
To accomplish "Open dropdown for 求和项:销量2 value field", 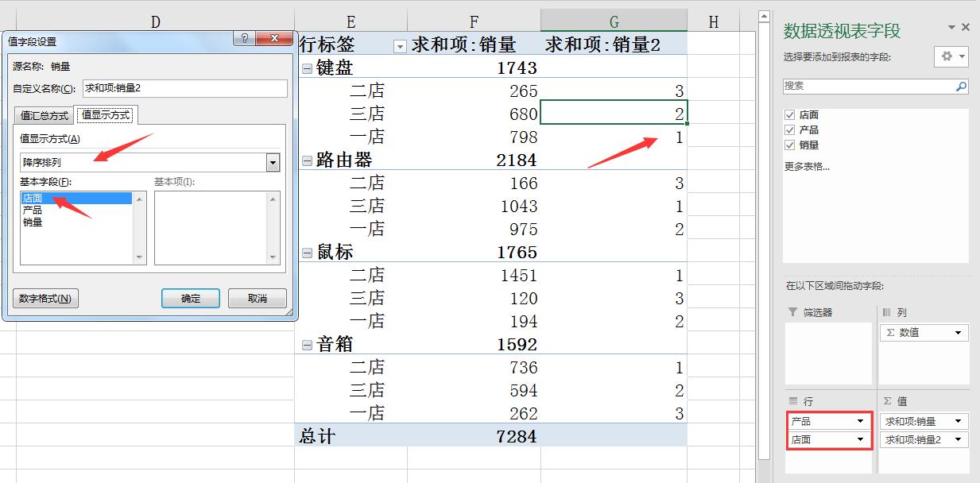I will coord(959,439).
